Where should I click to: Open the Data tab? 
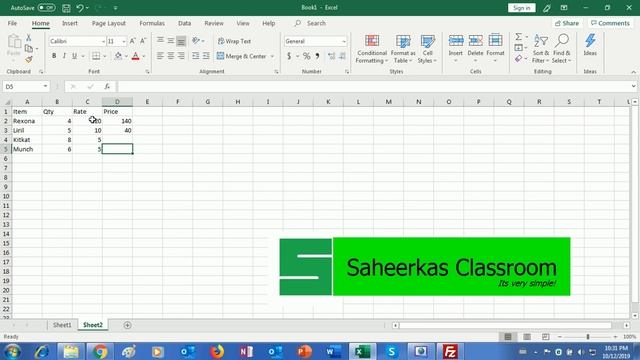pos(184,23)
